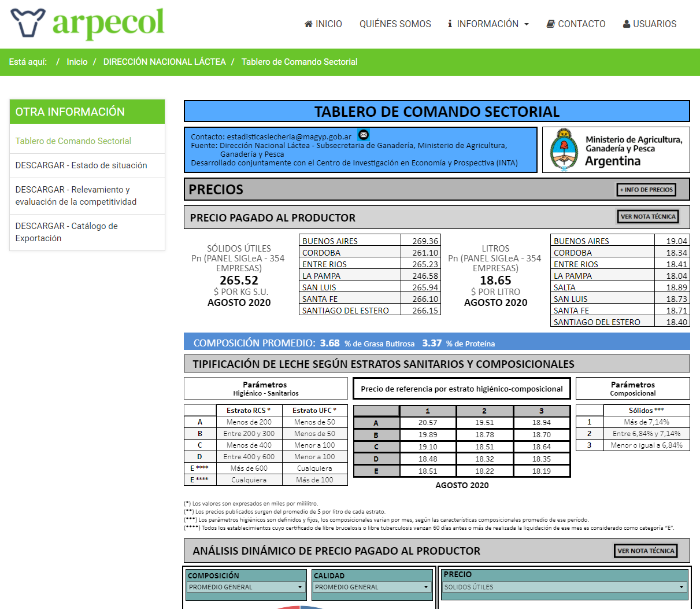Screen dimensions: 700x609
Task: Click the DIRECCIÓN NACIONAL LÁCTEA breadcrumb
Action: pos(165,62)
